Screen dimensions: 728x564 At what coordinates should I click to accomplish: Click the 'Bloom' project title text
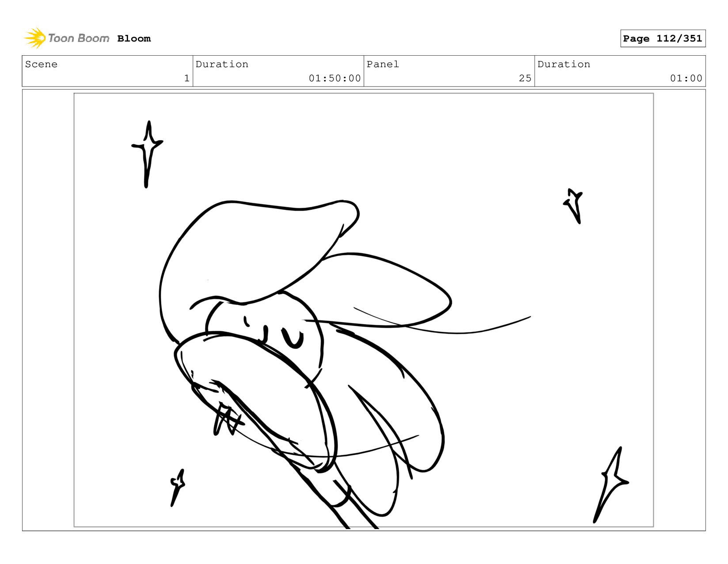click(134, 38)
